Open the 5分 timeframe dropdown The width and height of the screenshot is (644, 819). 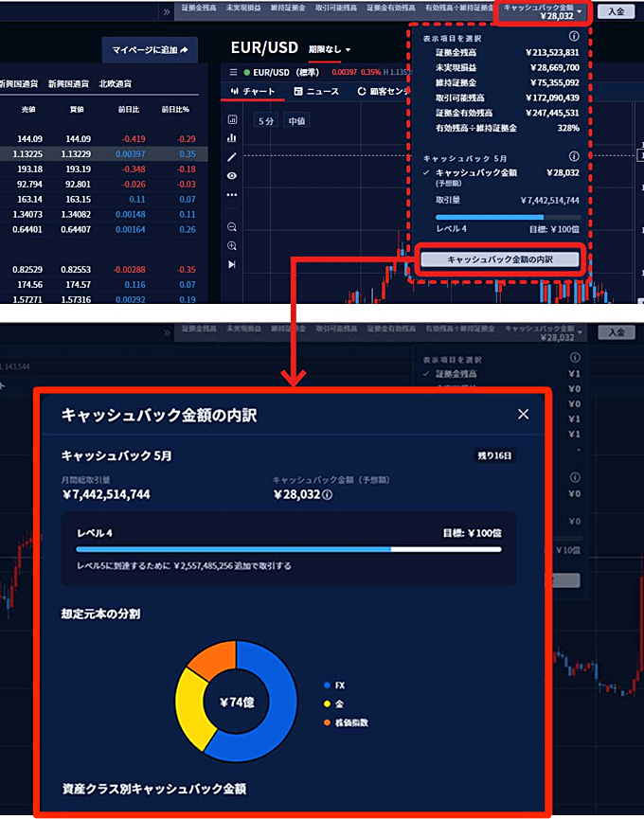(266, 121)
